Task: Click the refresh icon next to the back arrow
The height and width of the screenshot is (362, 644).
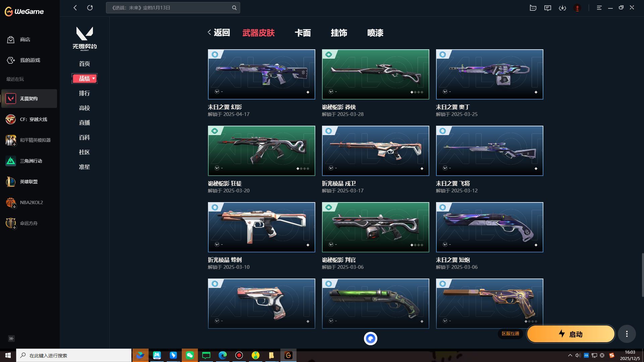Action: [90, 8]
